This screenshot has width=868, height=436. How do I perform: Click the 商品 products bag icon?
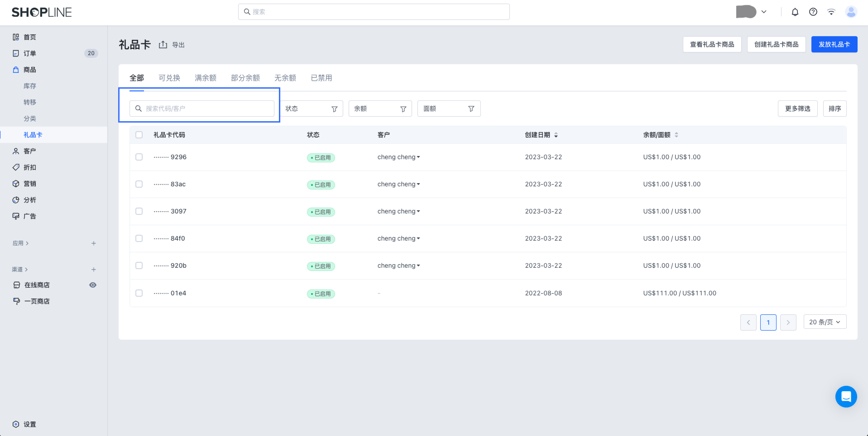pos(16,70)
